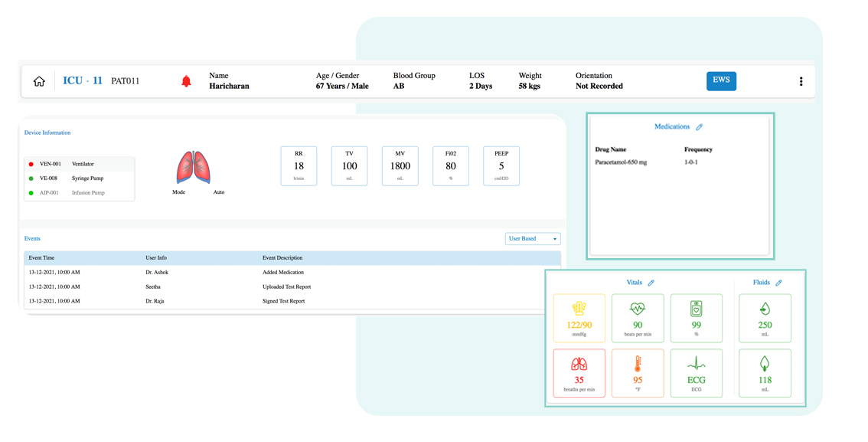Click the Events heading
The image size is (868, 442).
[32, 239]
